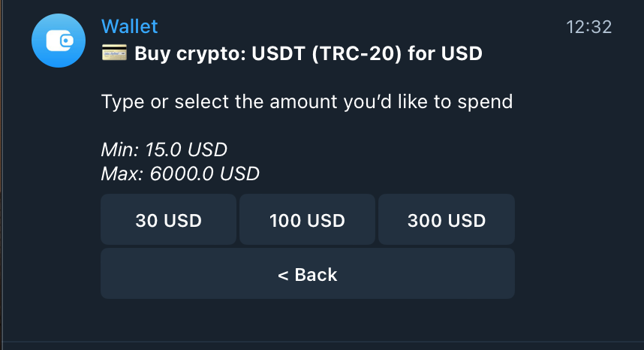Click the 12:32 message timestamp
Screen dimensions: 644x350
pyautogui.click(x=588, y=28)
